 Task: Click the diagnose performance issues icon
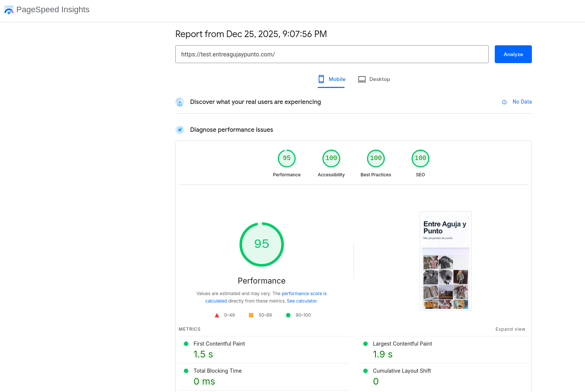point(180,130)
